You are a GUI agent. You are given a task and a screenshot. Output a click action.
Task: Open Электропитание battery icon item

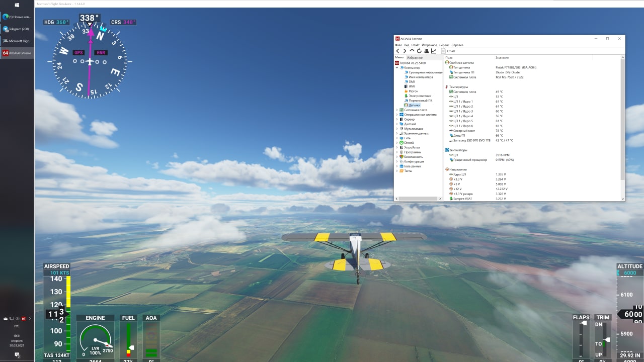tap(407, 96)
